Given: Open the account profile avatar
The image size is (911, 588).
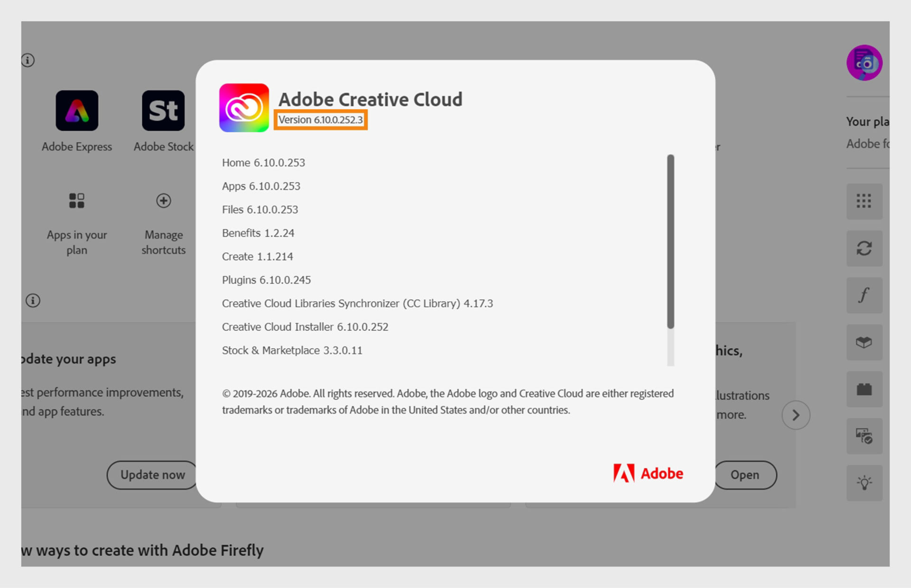Looking at the screenshot, I should click(865, 63).
